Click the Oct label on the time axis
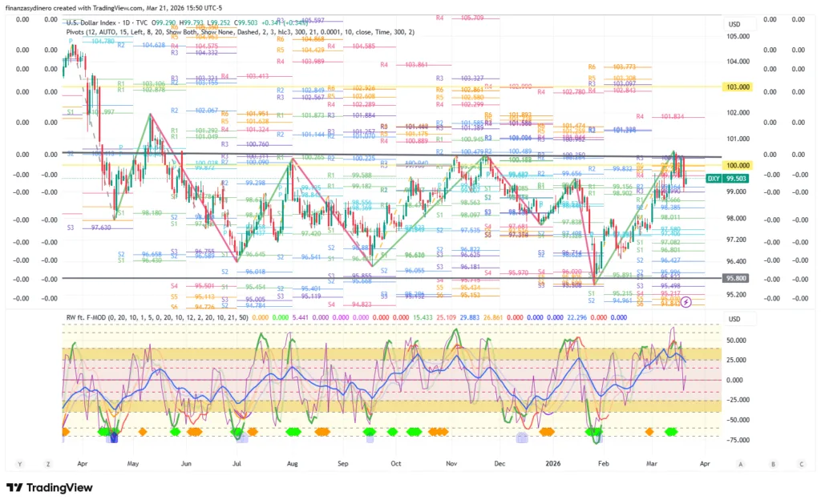The image size is (821, 504). (x=395, y=463)
